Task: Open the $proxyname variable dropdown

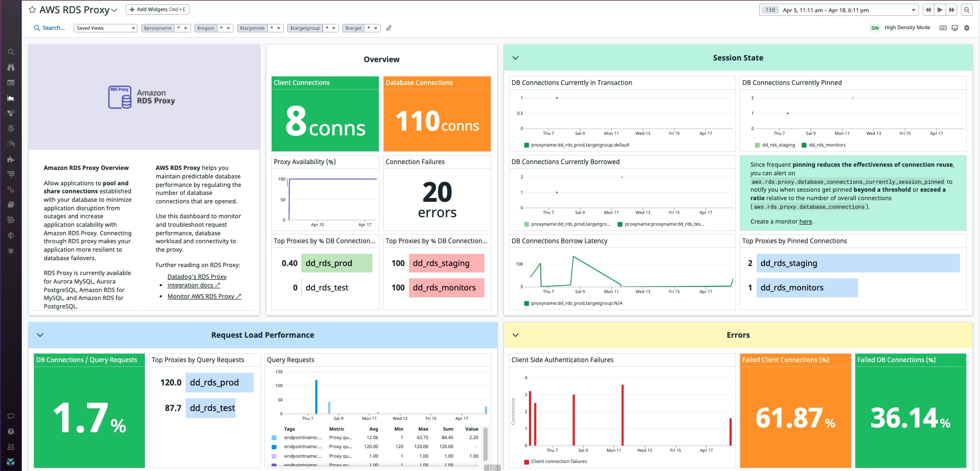Action: [166, 28]
